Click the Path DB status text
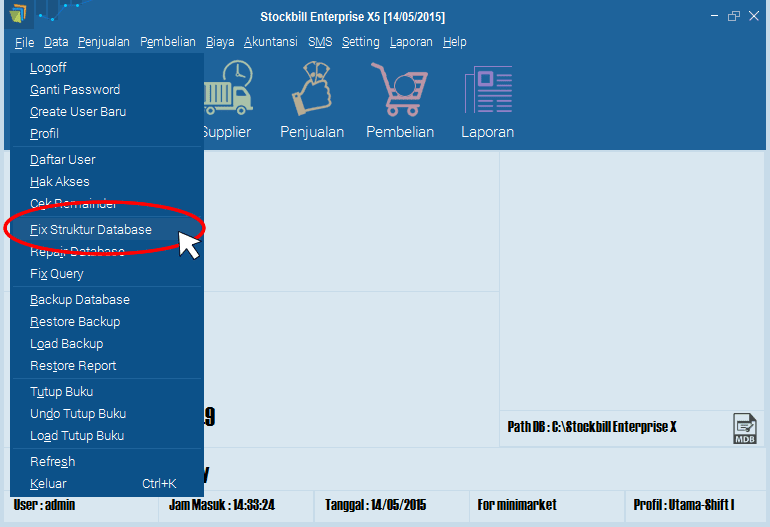The image size is (770, 527). (x=592, y=427)
